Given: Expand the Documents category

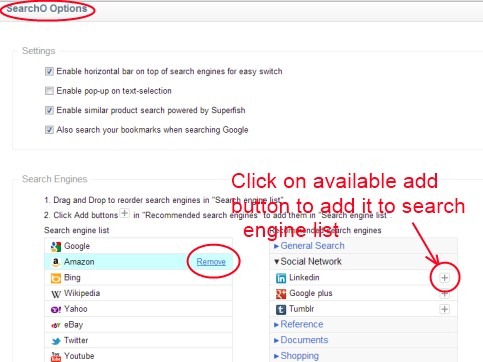Looking at the screenshot, I should 301,340.
